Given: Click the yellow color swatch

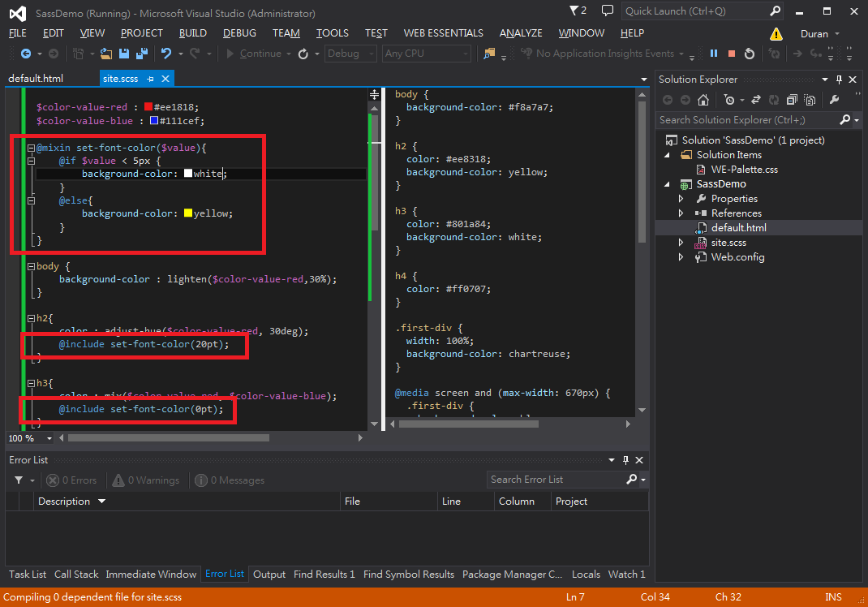Looking at the screenshot, I should click(188, 213).
